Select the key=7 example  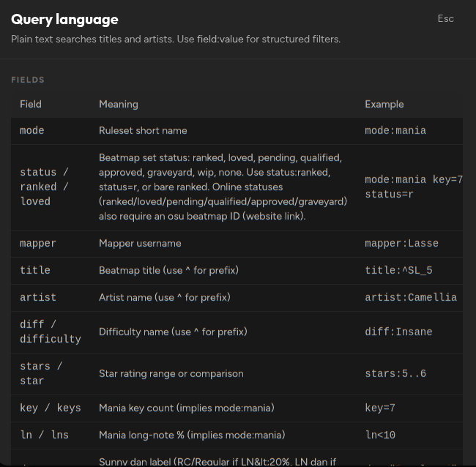380,408
